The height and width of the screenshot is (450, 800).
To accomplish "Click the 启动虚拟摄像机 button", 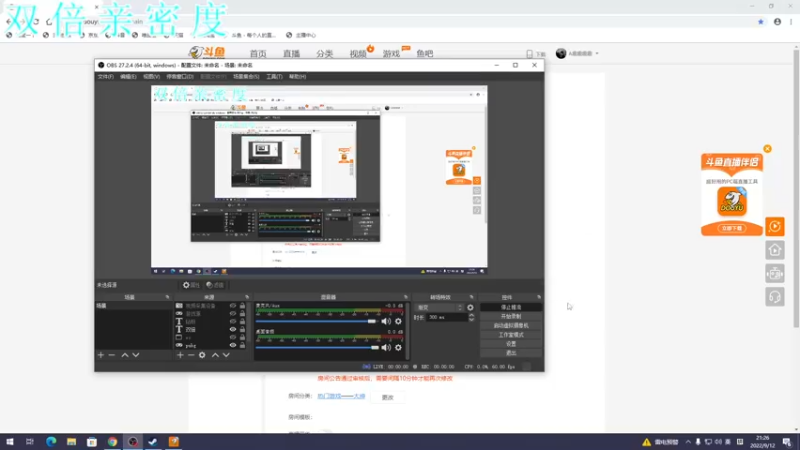I will 511,326.
